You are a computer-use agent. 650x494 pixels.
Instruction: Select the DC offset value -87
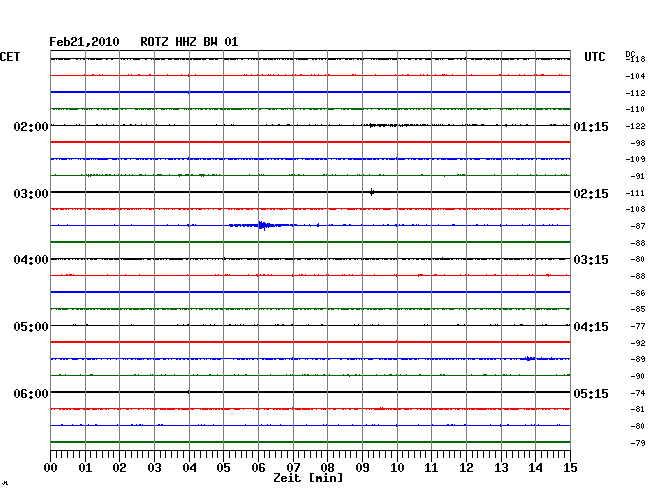(x=638, y=226)
